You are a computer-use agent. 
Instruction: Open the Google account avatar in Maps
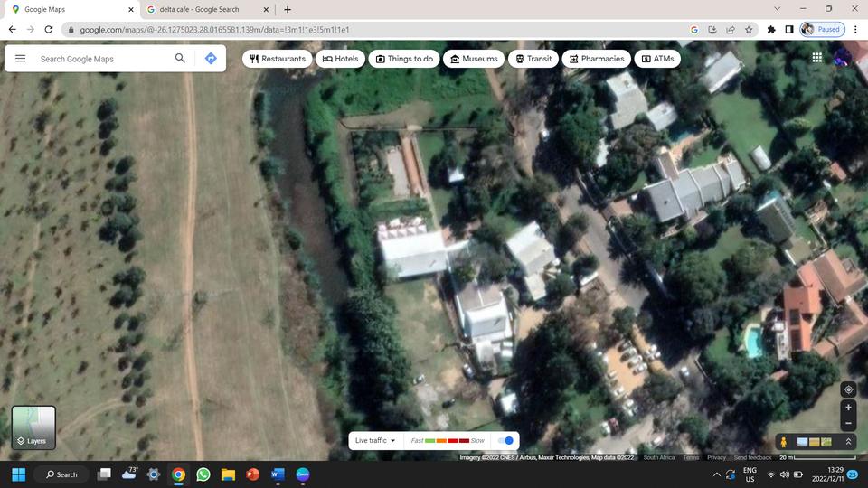(843, 58)
